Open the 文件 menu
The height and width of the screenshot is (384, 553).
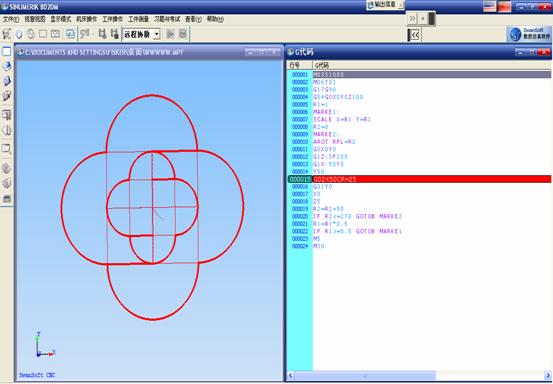pyautogui.click(x=11, y=19)
